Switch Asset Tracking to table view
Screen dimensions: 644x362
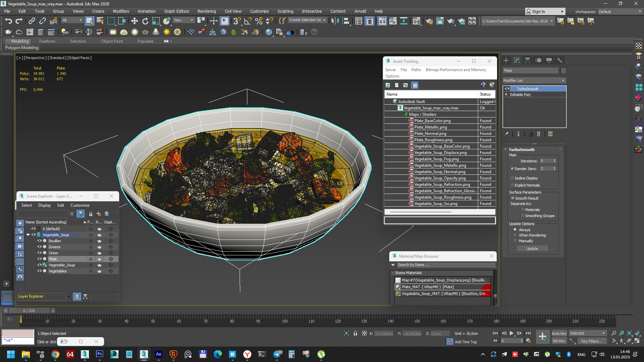(415, 85)
